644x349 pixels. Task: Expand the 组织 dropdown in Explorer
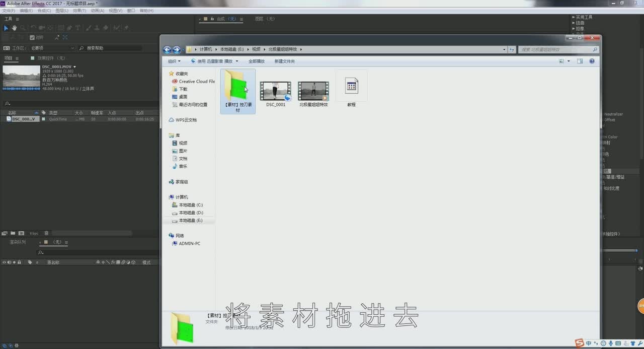(x=174, y=61)
